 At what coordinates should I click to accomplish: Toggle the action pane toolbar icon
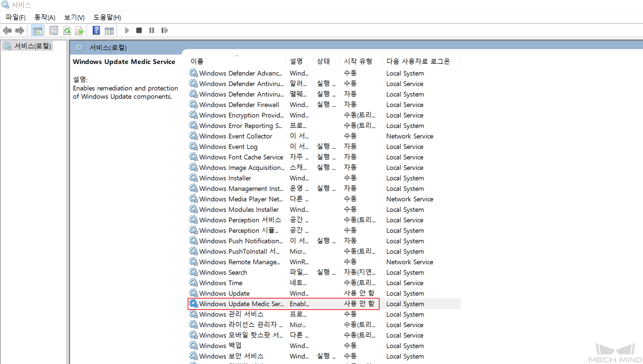(109, 31)
